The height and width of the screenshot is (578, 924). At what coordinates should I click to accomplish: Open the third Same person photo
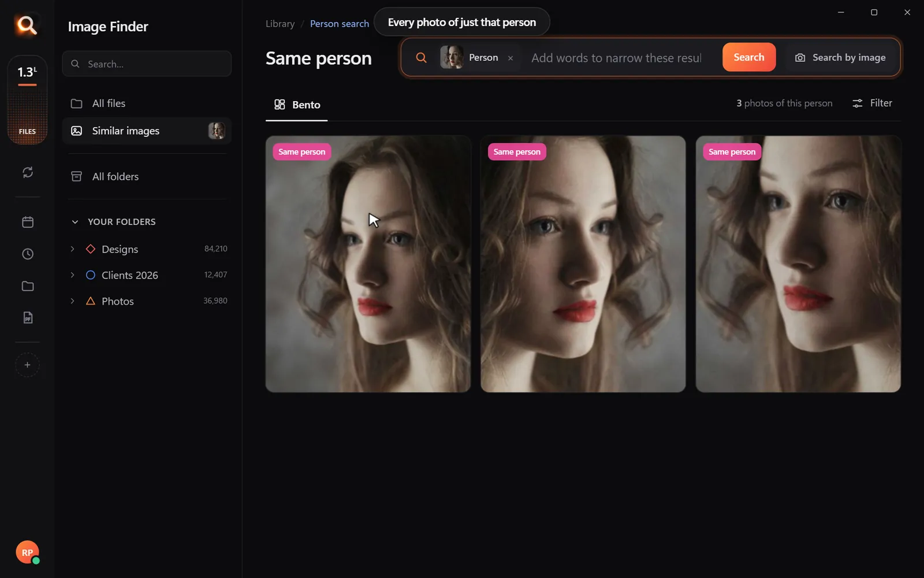pyautogui.click(x=798, y=264)
